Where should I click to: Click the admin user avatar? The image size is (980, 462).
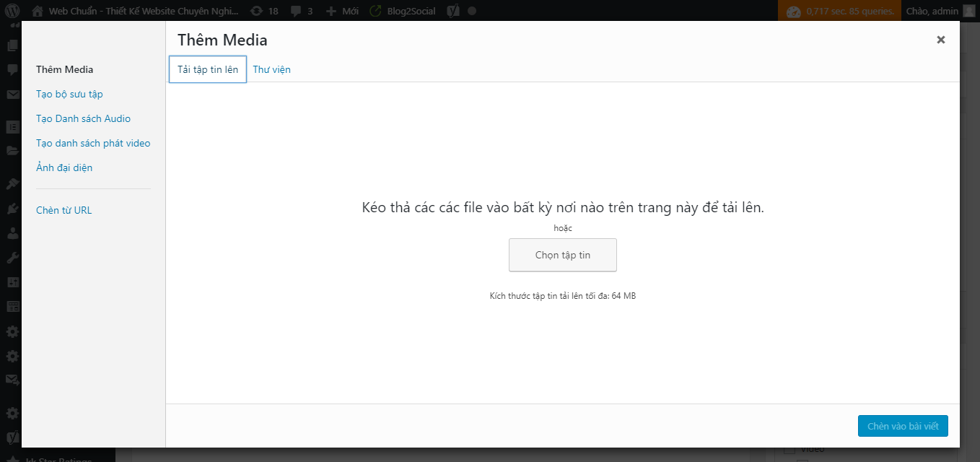pyautogui.click(x=968, y=11)
